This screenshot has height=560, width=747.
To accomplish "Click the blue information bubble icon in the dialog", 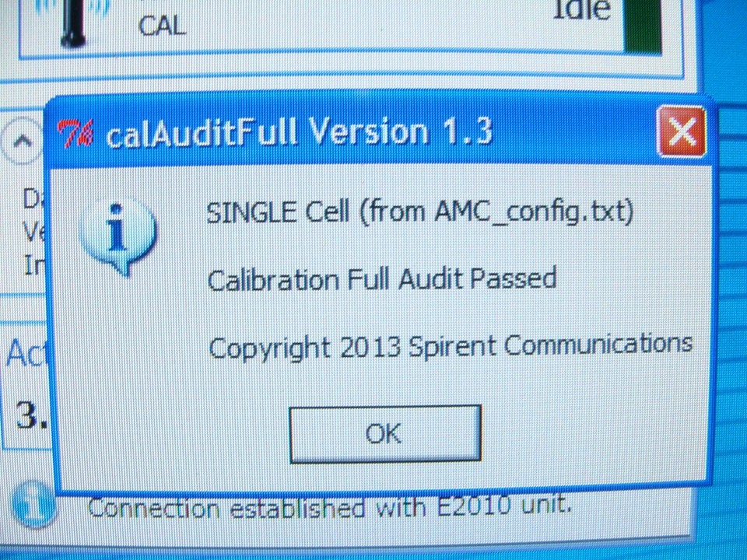I will coord(117,237).
